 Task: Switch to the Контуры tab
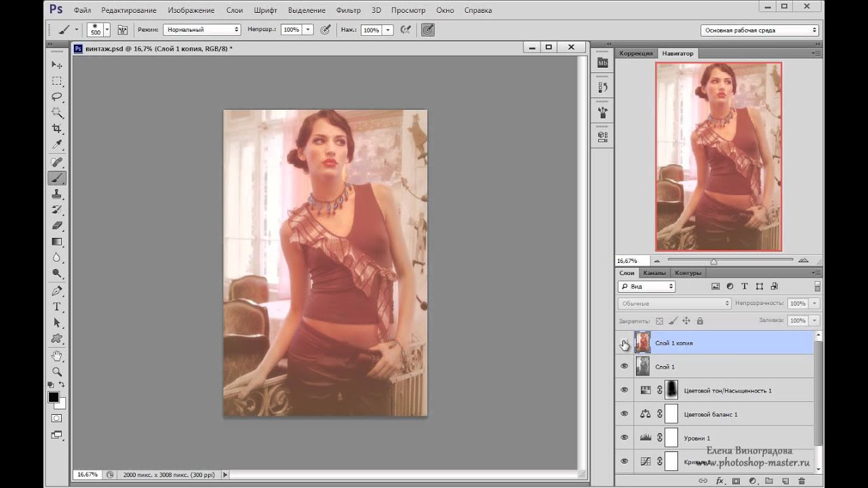pyautogui.click(x=688, y=273)
